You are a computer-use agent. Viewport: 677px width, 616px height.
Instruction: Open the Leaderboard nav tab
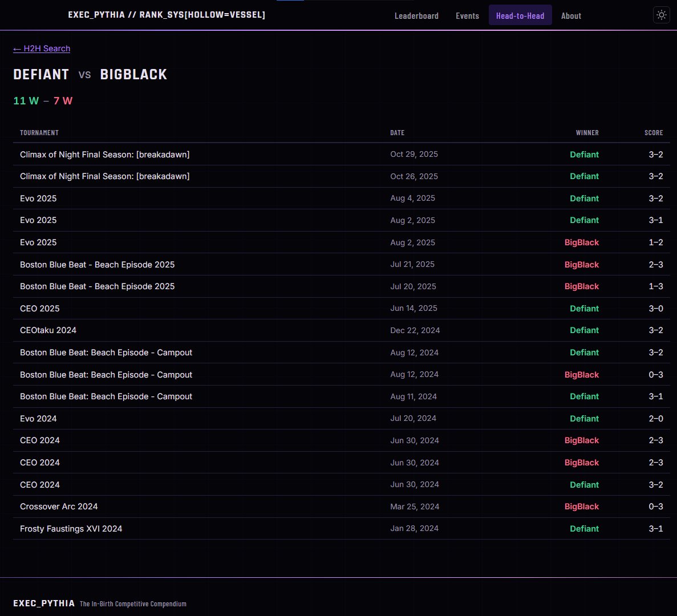coord(416,15)
